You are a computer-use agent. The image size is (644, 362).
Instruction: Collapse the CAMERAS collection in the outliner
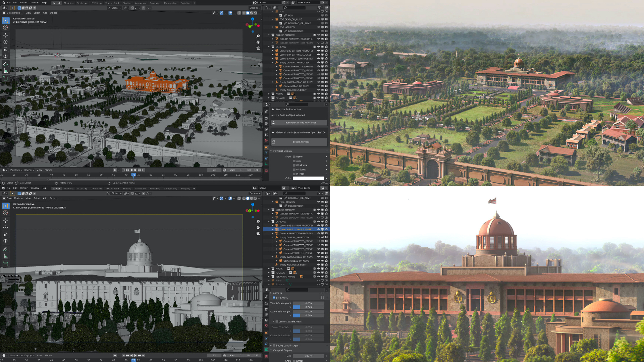(268, 47)
